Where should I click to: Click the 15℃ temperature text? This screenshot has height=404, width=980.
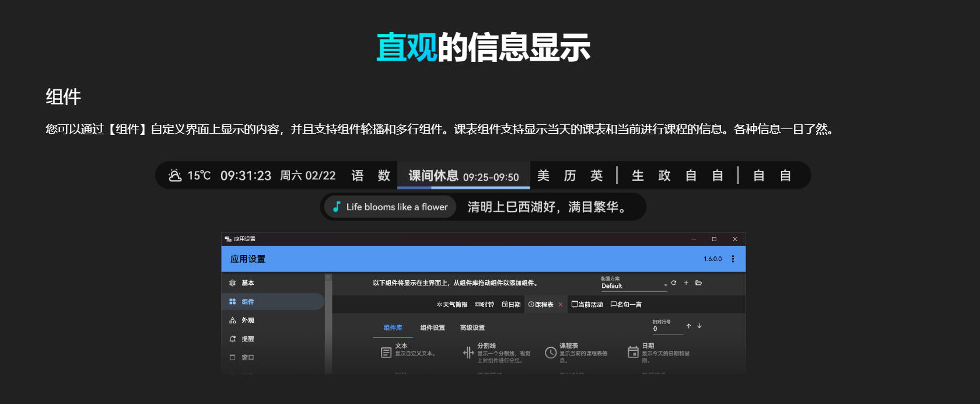(x=199, y=176)
